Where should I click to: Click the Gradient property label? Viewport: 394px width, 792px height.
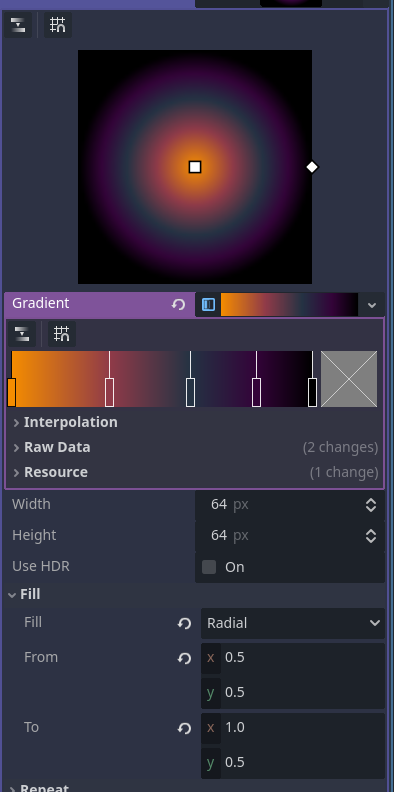[40, 303]
